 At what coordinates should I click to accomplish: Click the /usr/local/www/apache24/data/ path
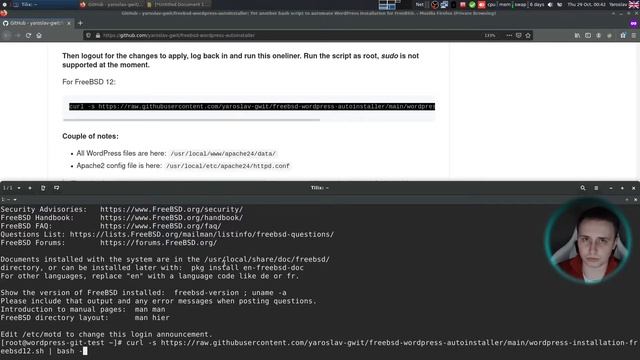tap(223, 154)
